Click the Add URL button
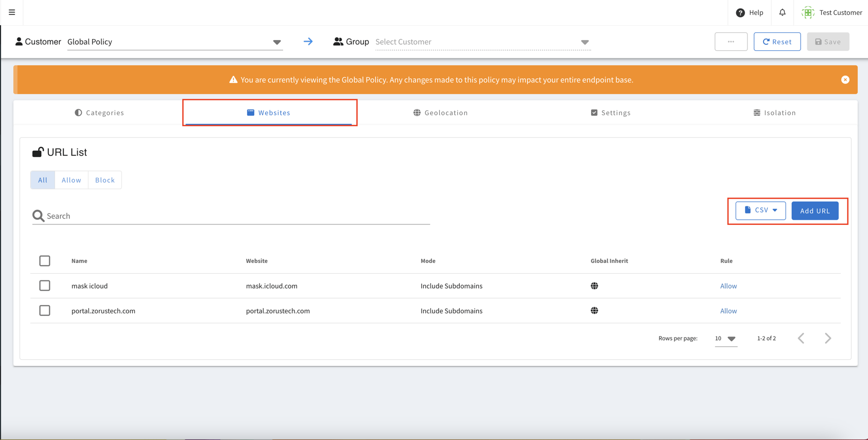 click(814, 211)
